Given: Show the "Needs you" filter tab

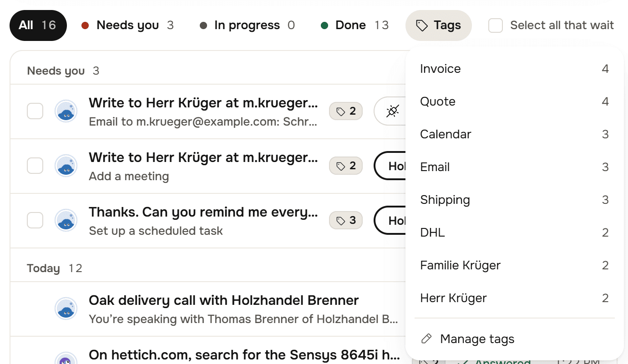Looking at the screenshot, I should (x=127, y=25).
